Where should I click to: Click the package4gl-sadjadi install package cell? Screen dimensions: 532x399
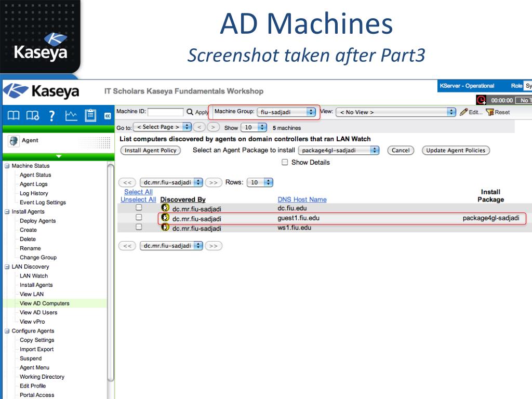coord(490,218)
